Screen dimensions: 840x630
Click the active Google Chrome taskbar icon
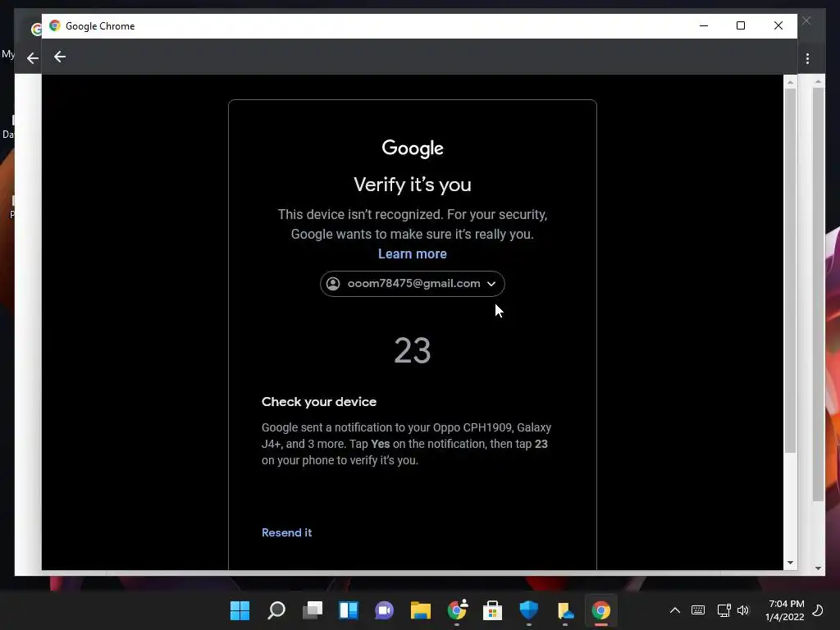coord(601,610)
